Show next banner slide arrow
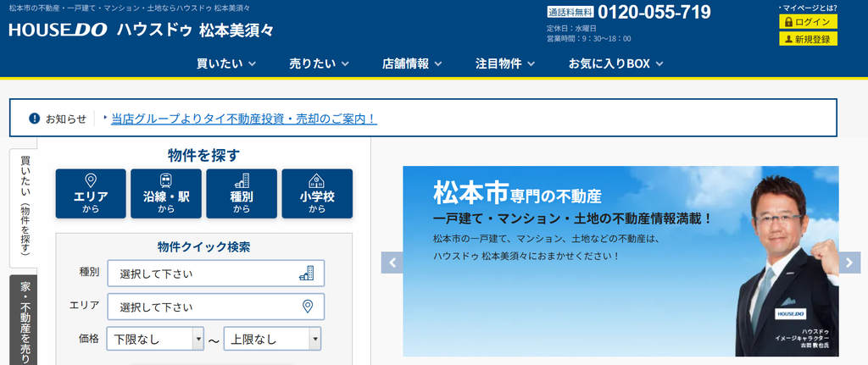Image resolution: width=868 pixels, height=365 pixels. point(849,263)
